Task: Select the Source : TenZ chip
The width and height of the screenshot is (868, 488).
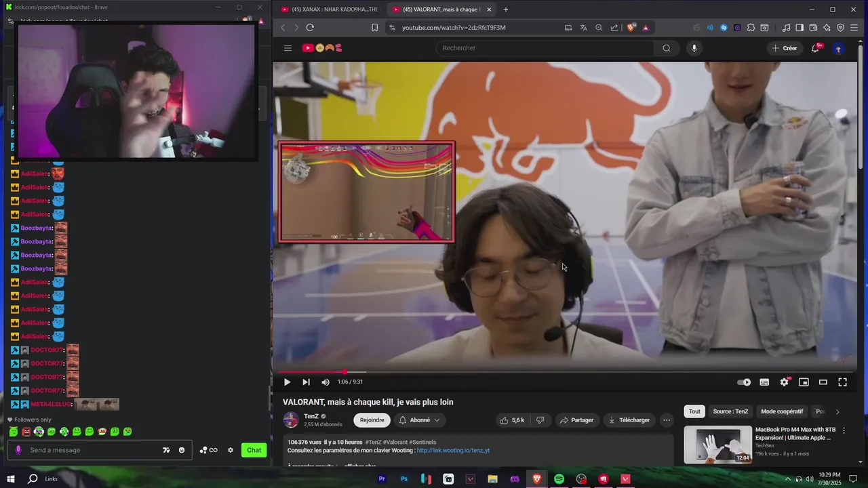Action: click(730, 411)
